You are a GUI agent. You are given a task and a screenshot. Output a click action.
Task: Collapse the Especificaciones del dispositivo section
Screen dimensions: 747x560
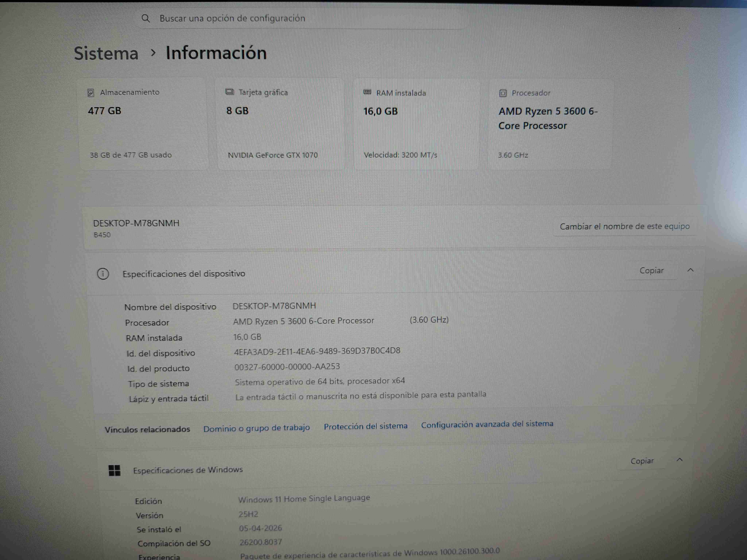[690, 270]
